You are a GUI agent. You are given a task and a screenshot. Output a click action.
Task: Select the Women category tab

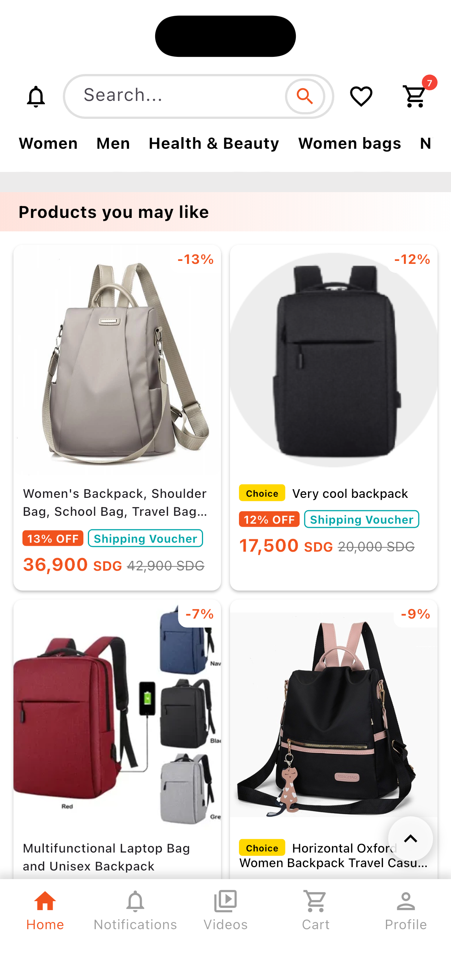(48, 144)
